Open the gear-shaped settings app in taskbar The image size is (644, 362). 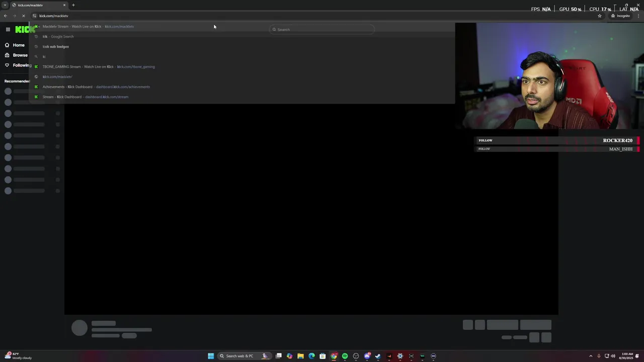coord(400,356)
